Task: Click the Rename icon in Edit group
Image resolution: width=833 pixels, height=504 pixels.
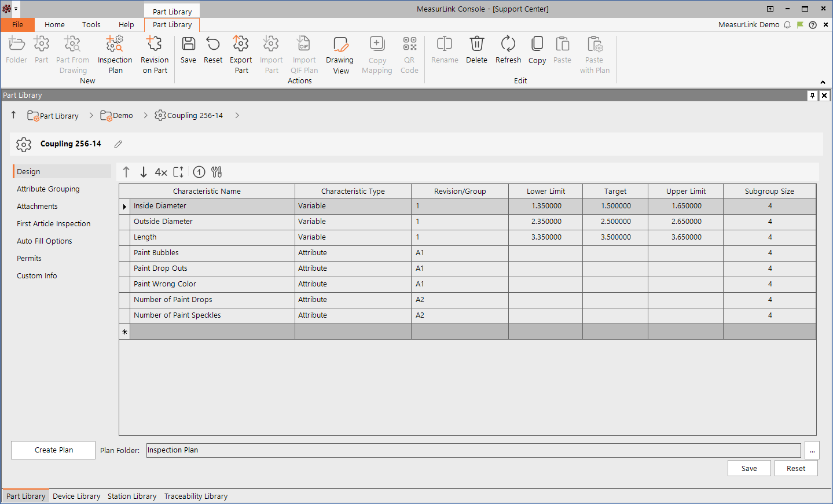Action: click(x=445, y=44)
